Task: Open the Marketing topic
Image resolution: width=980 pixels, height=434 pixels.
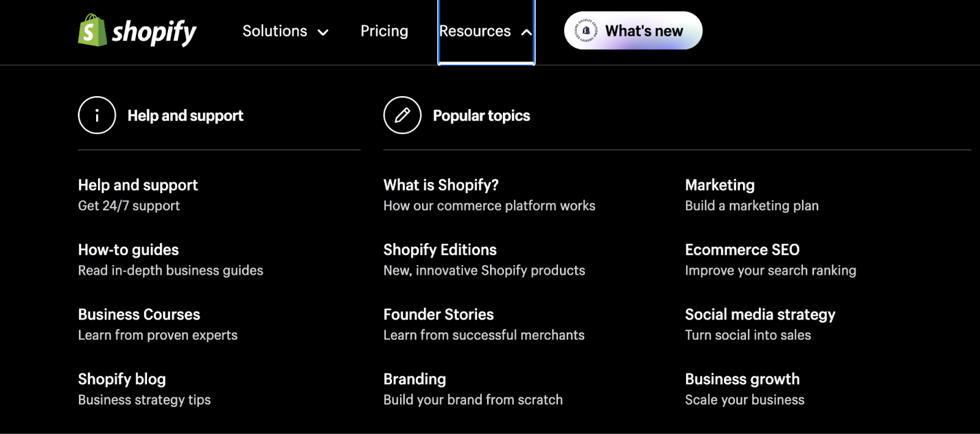Action: [x=720, y=185]
